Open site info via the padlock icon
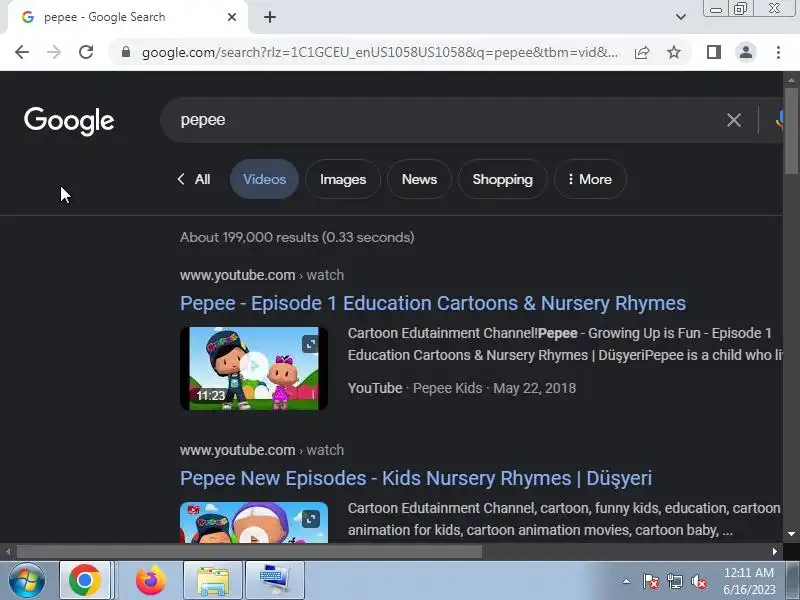Screen dimensions: 800x600 [x=126, y=52]
